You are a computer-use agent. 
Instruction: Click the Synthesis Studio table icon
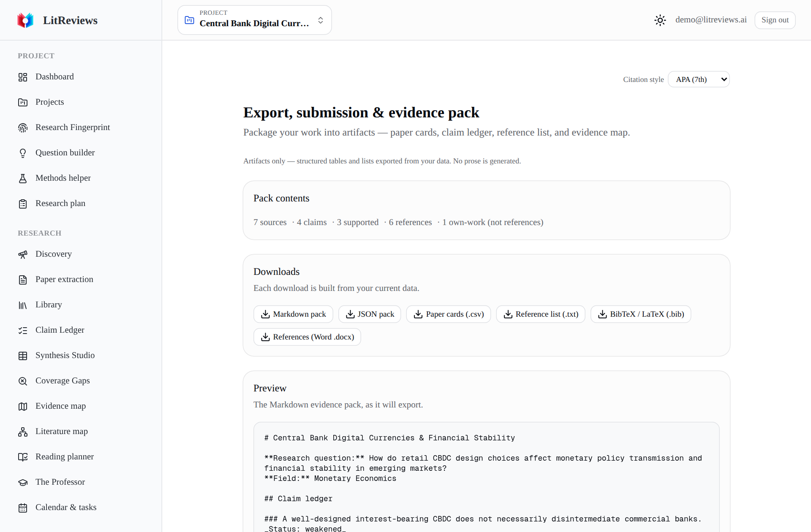pos(23,356)
